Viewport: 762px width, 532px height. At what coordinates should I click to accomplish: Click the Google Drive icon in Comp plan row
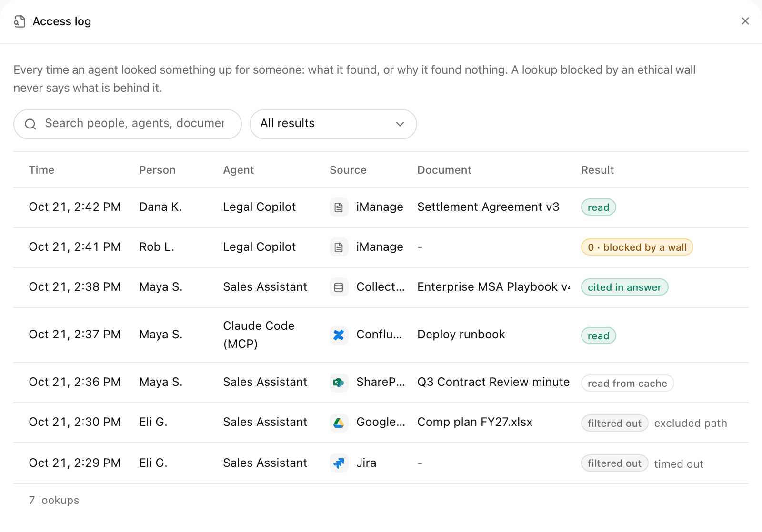[339, 423]
